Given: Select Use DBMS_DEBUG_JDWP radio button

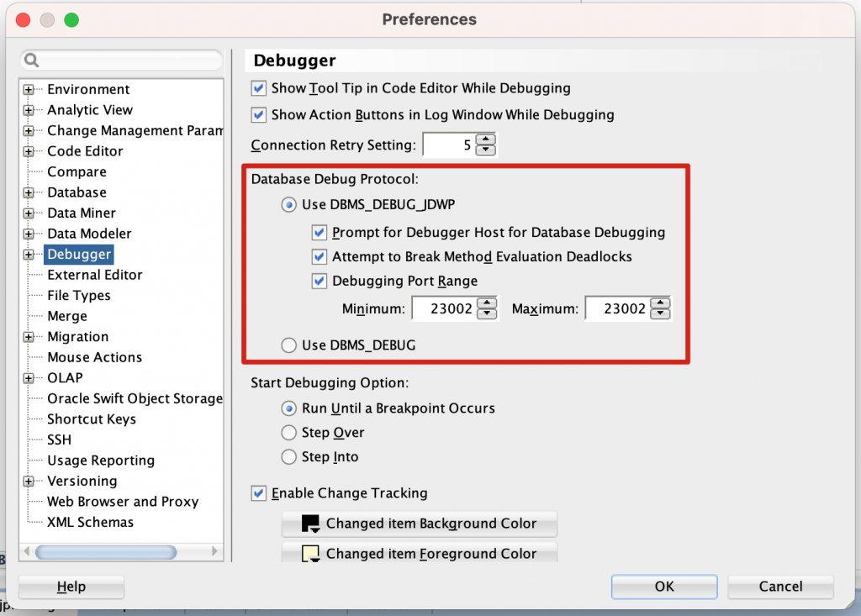Looking at the screenshot, I should (x=289, y=205).
